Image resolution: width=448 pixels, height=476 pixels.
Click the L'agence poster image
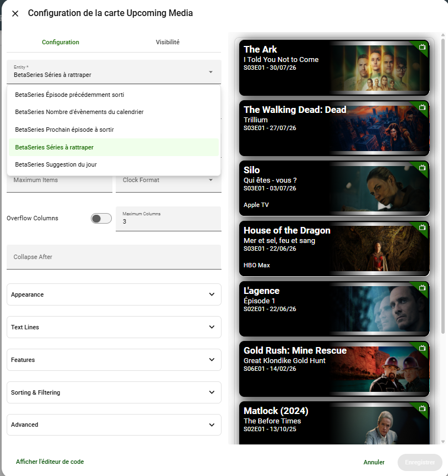click(380, 309)
